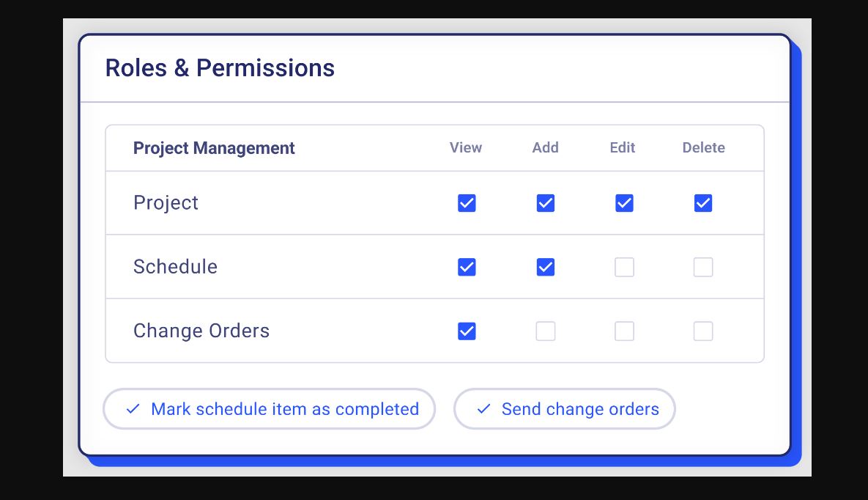Click the checkmark icon beside 'Mark schedule item'
The height and width of the screenshot is (500, 868).
133,409
